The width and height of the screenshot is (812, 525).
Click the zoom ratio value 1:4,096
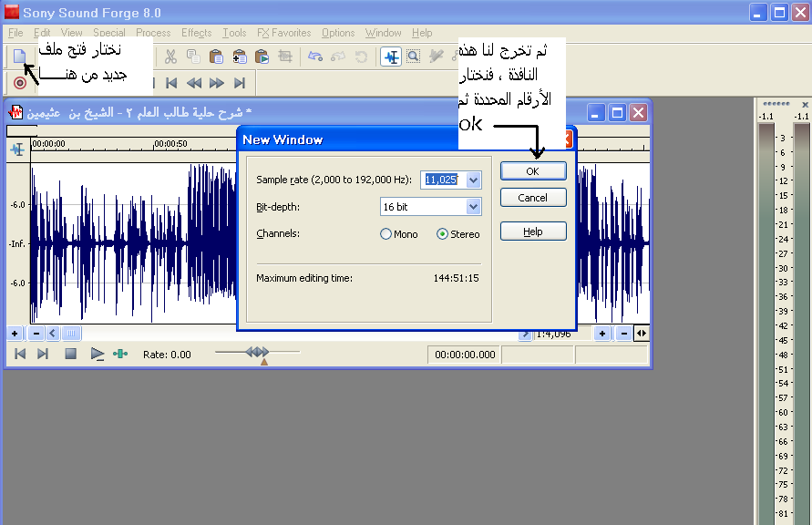click(x=553, y=335)
